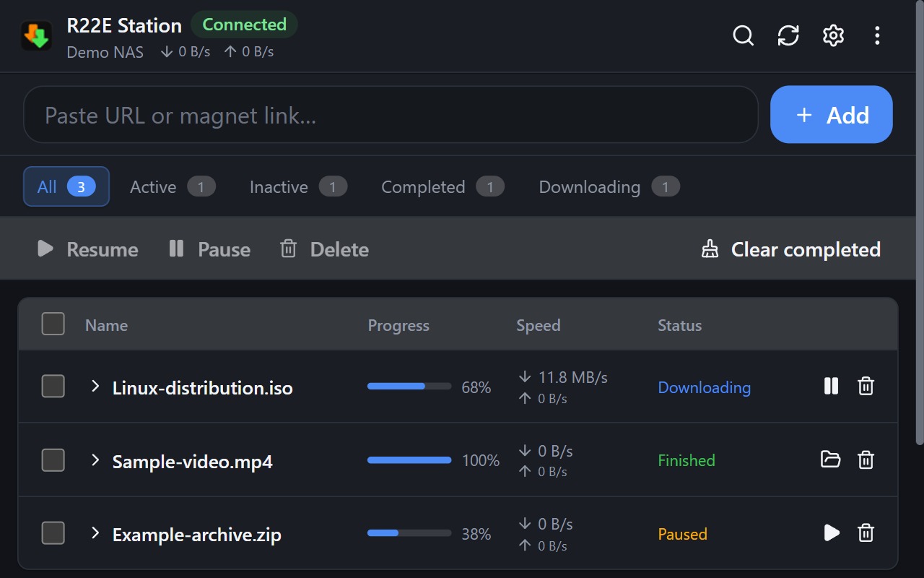Check the box for Sample-video.mp4
This screenshot has width=924, height=578.
(x=53, y=460)
